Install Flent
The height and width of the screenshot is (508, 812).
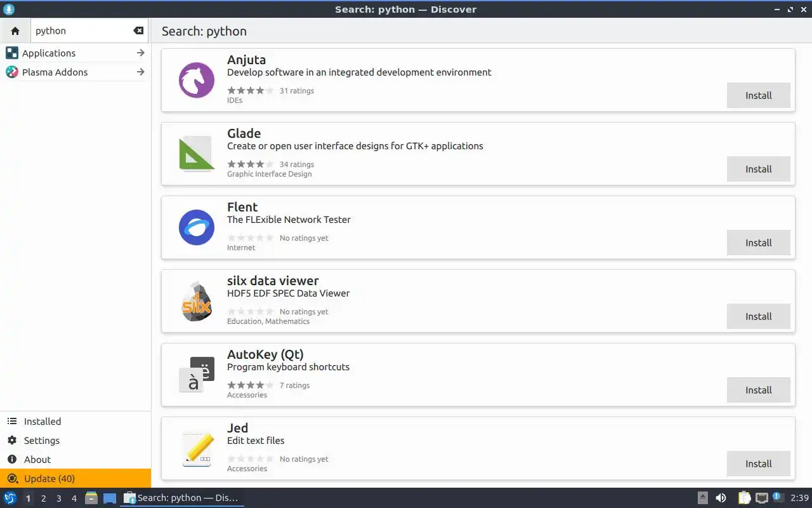(758, 243)
